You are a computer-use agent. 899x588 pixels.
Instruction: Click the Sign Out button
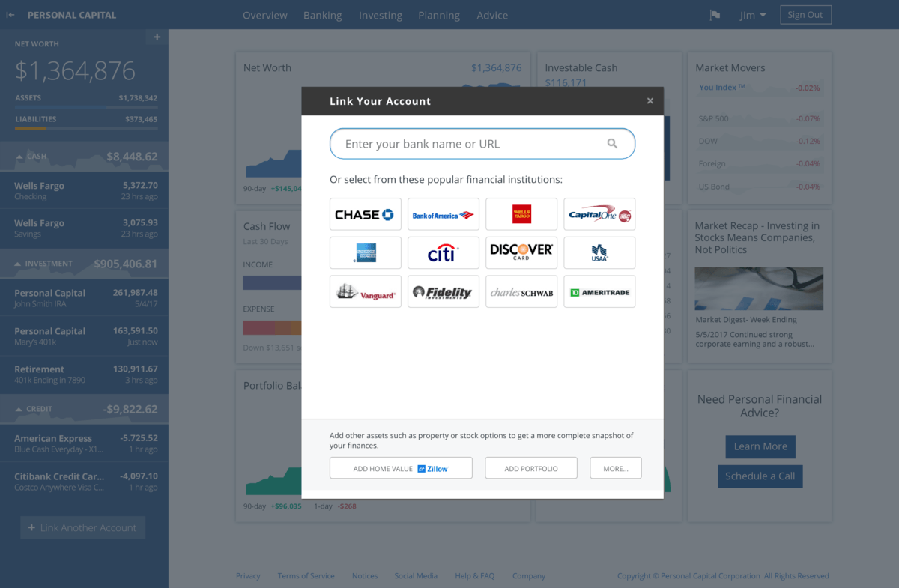coord(805,15)
